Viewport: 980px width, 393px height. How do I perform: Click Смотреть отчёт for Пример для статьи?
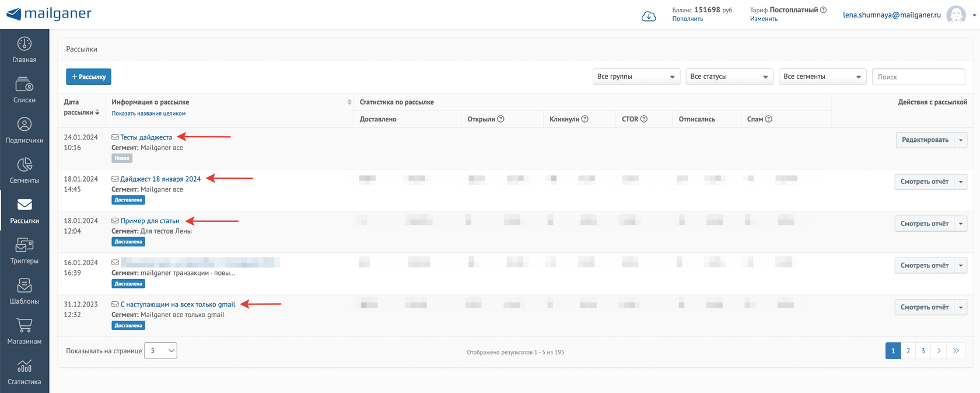click(x=925, y=224)
